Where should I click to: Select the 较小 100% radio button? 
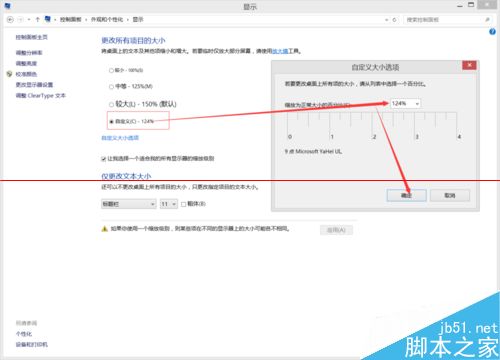click(111, 70)
